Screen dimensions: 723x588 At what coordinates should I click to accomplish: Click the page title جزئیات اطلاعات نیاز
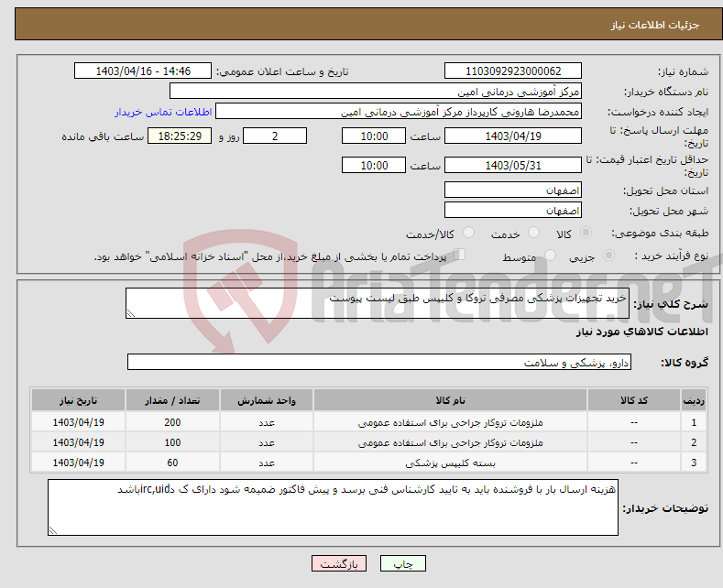[x=655, y=25]
